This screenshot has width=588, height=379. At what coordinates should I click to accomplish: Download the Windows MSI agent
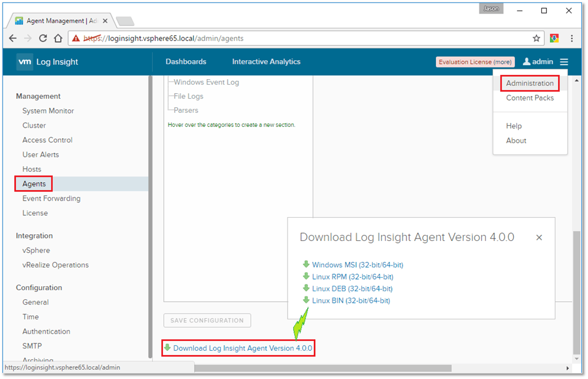[357, 265]
